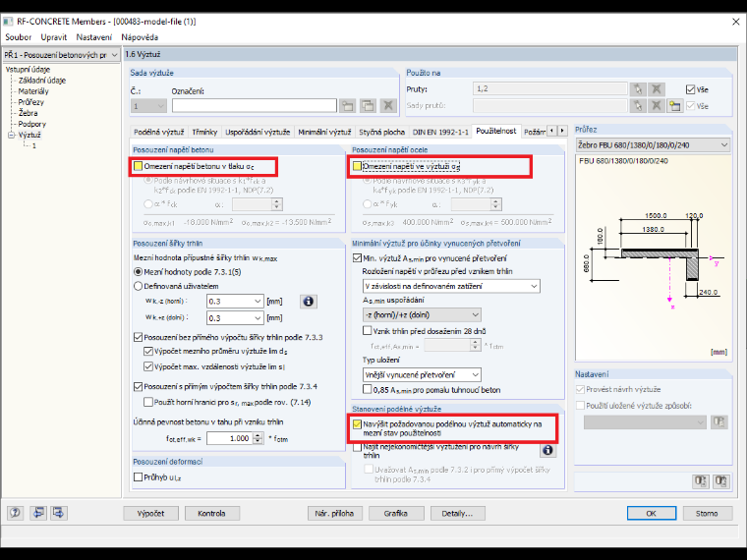The height and width of the screenshot is (560, 747).
Task: Click the new reinforcement set icon beside Označení
Action: [x=347, y=106]
